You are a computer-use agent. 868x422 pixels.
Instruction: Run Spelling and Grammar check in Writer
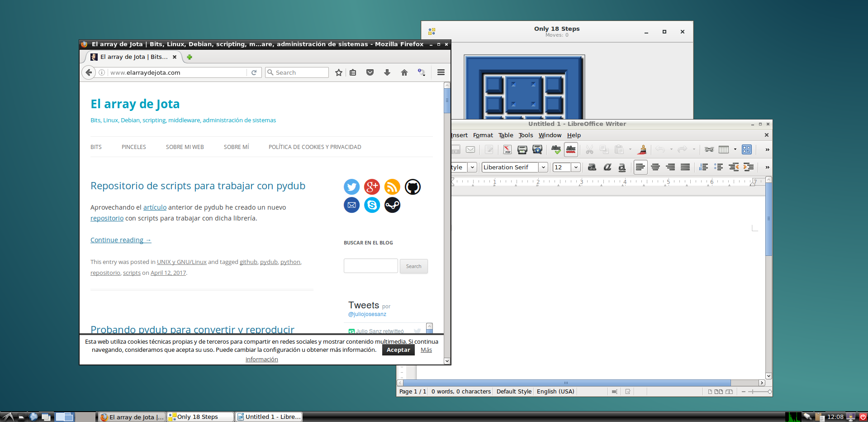(556, 149)
